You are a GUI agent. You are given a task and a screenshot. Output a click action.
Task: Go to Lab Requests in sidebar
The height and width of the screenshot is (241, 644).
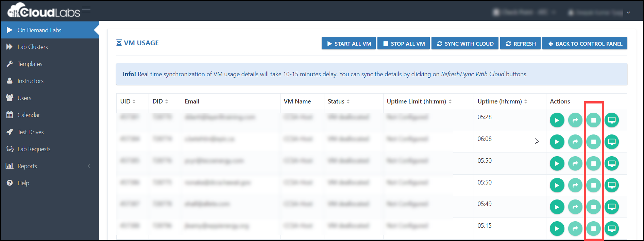click(50, 149)
